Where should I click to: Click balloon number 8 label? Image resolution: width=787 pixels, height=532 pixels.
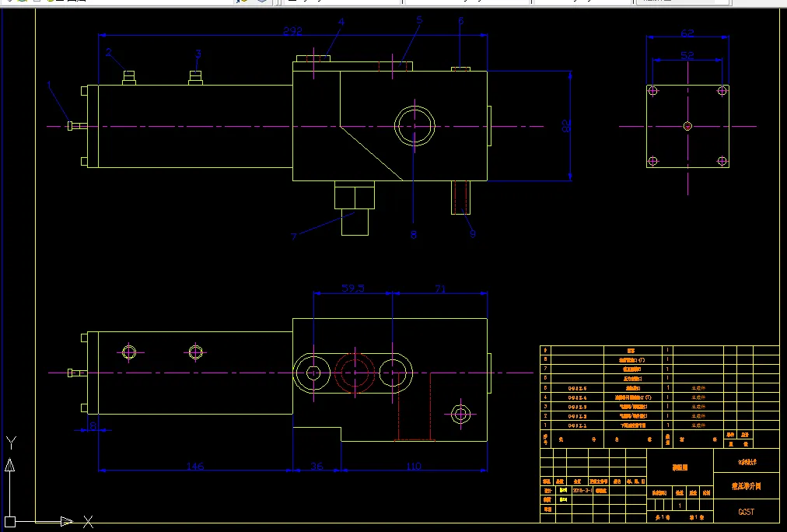click(414, 234)
